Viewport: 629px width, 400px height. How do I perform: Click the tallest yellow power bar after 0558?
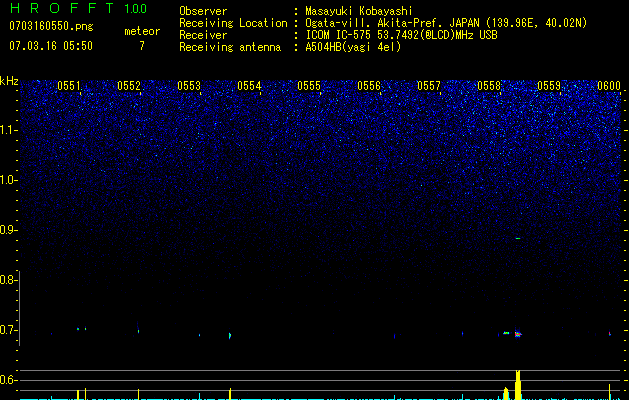coord(518,384)
